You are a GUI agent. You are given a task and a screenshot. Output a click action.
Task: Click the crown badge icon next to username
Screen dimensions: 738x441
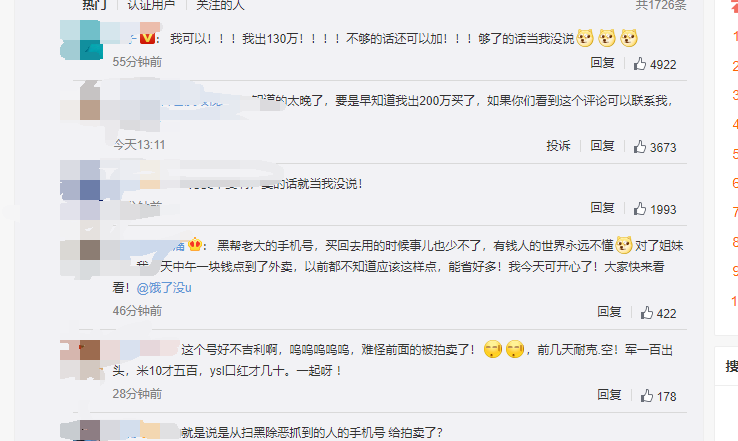click(x=194, y=245)
